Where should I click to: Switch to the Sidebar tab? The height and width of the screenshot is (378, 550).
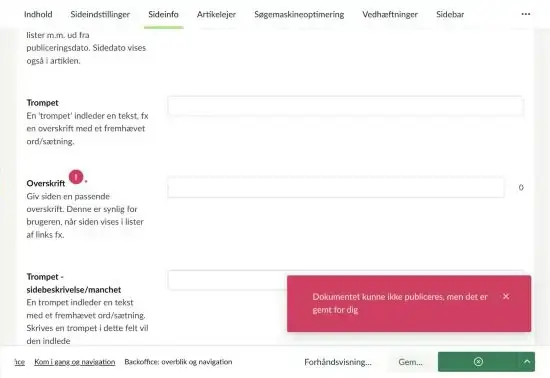coord(450,14)
